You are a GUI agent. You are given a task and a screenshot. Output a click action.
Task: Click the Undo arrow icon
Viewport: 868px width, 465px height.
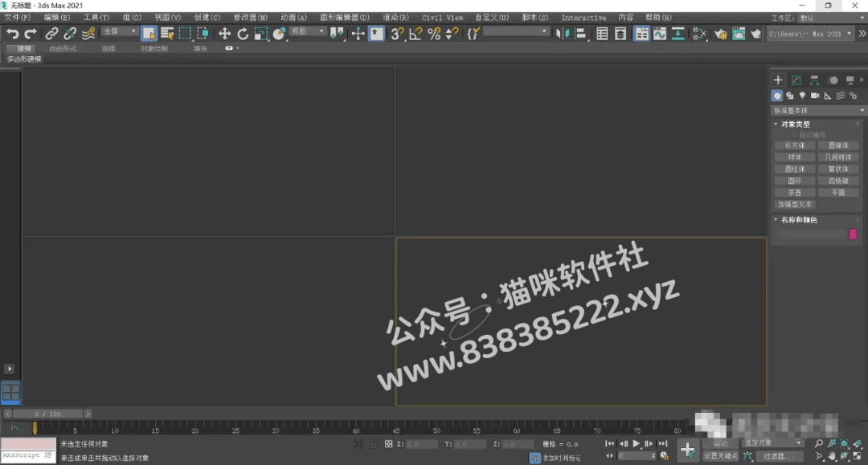tap(12, 34)
